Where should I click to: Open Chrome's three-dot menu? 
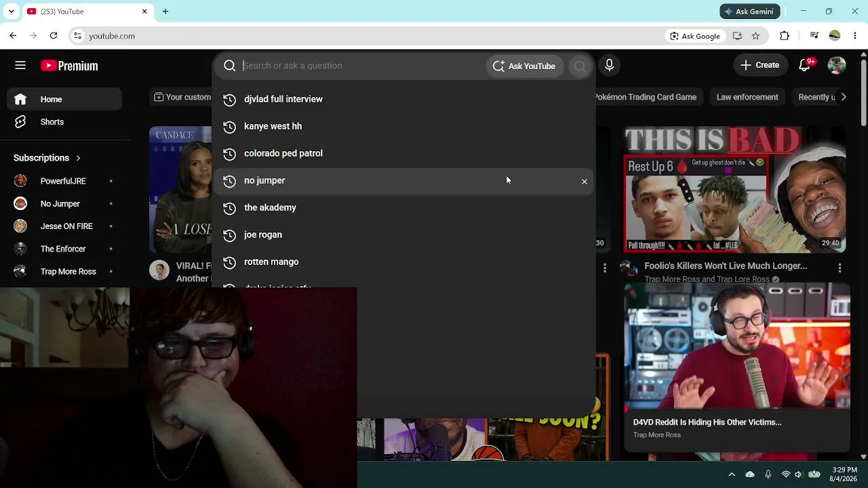click(x=854, y=36)
